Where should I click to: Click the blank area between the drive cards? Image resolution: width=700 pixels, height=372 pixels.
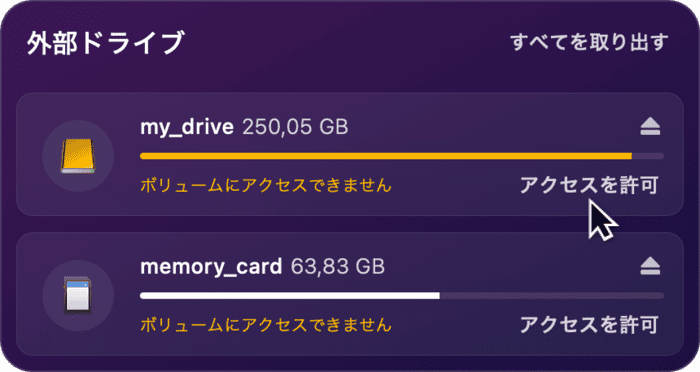click(350, 224)
